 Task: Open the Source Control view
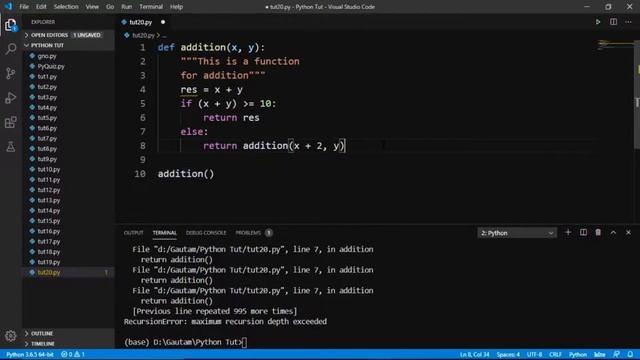click(11, 73)
